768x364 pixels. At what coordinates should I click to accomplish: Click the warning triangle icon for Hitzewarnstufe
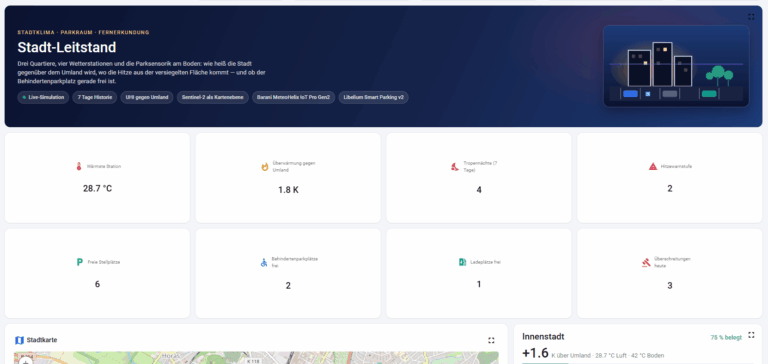(653, 167)
